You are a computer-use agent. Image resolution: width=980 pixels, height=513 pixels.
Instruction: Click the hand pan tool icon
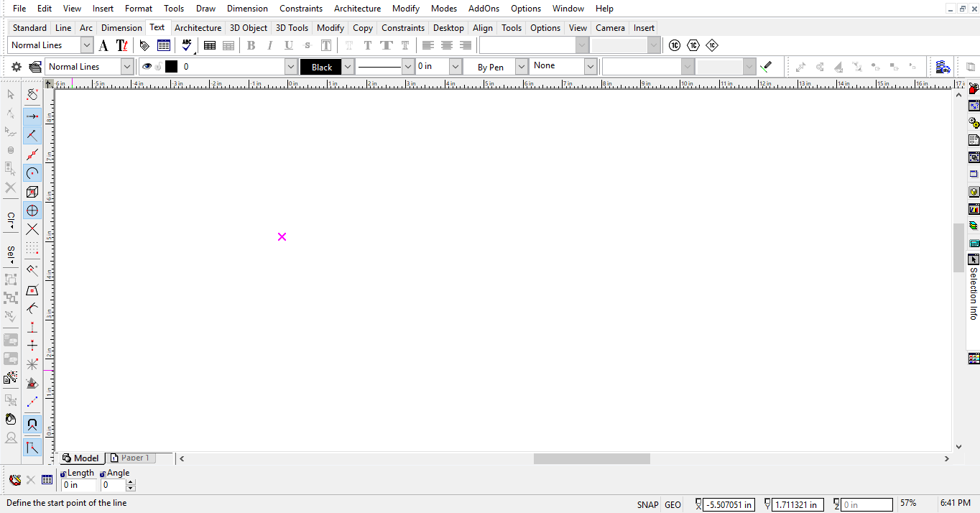click(x=11, y=419)
